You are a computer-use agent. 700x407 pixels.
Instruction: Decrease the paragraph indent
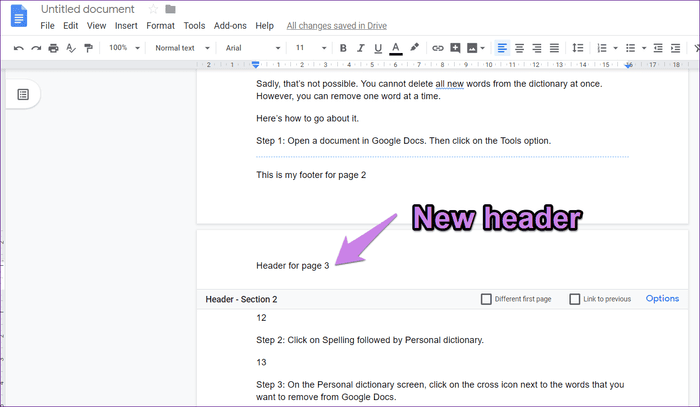point(658,48)
